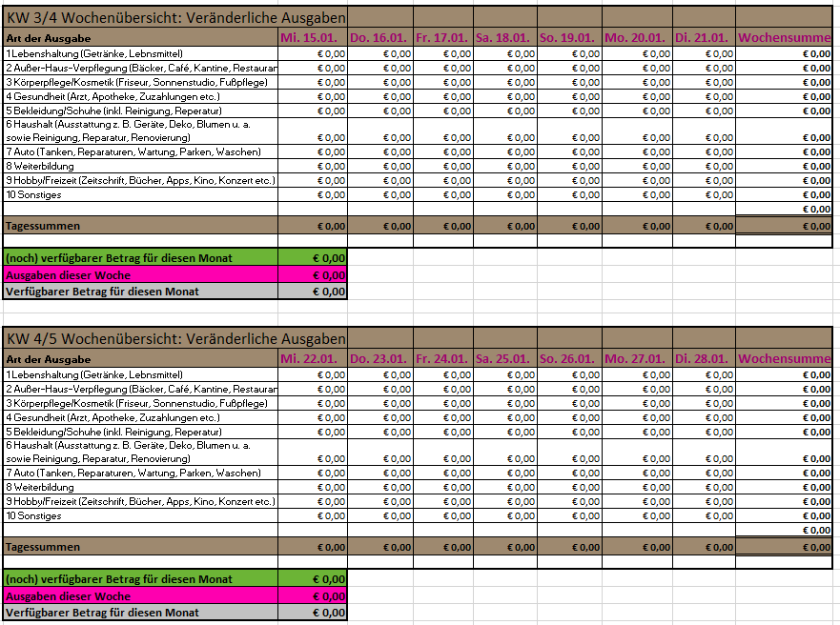Click Auto row amount for Mo. 27.01.
840x625 pixels.
point(638,473)
